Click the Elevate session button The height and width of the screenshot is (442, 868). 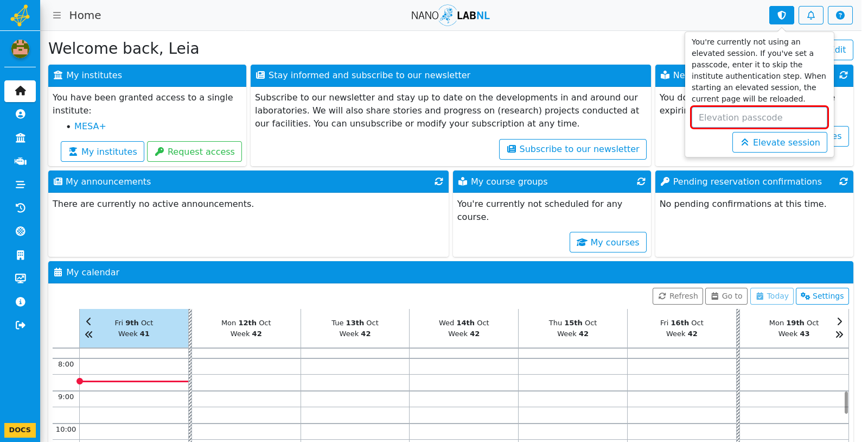[x=780, y=142]
